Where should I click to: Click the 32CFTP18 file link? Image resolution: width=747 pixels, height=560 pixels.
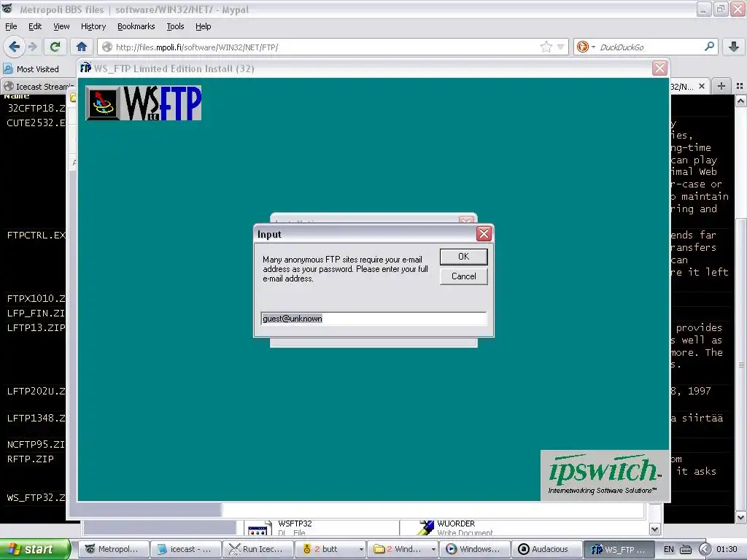pos(36,108)
